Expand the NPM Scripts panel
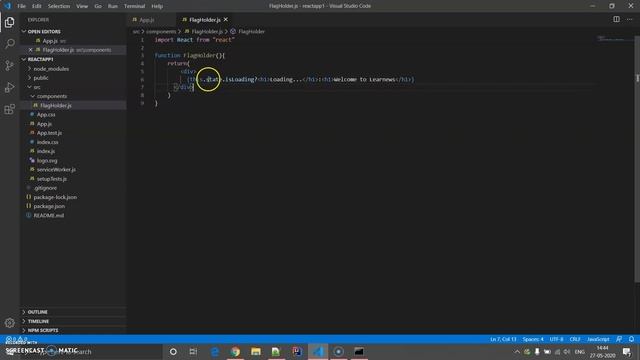The width and height of the screenshot is (640, 360). (73, 330)
